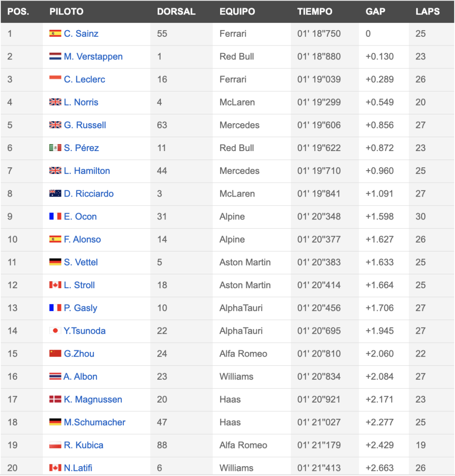Click the Japanese flag beside Y.Tsunoda

pos(55,331)
